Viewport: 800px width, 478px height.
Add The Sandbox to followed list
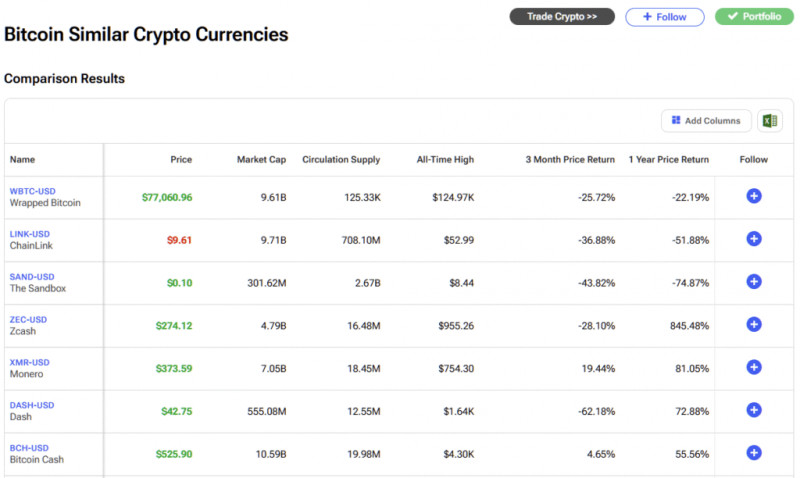754,282
